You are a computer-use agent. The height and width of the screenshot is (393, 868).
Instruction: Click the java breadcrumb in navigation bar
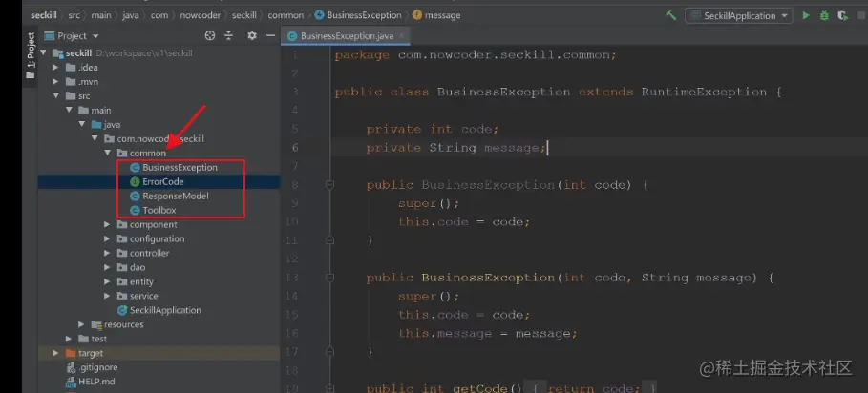pos(131,15)
